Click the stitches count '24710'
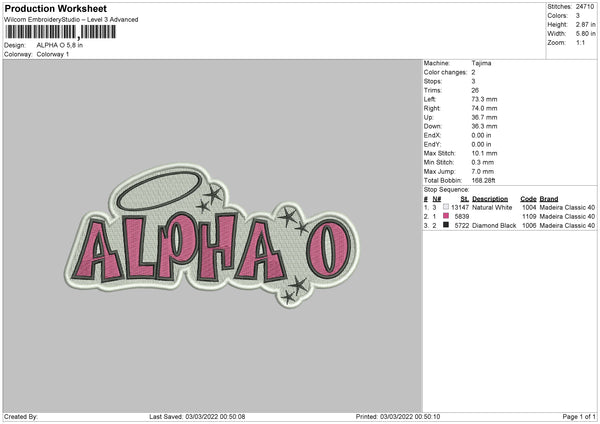This screenshot has height=424, width=600. [x=585, y=7]
